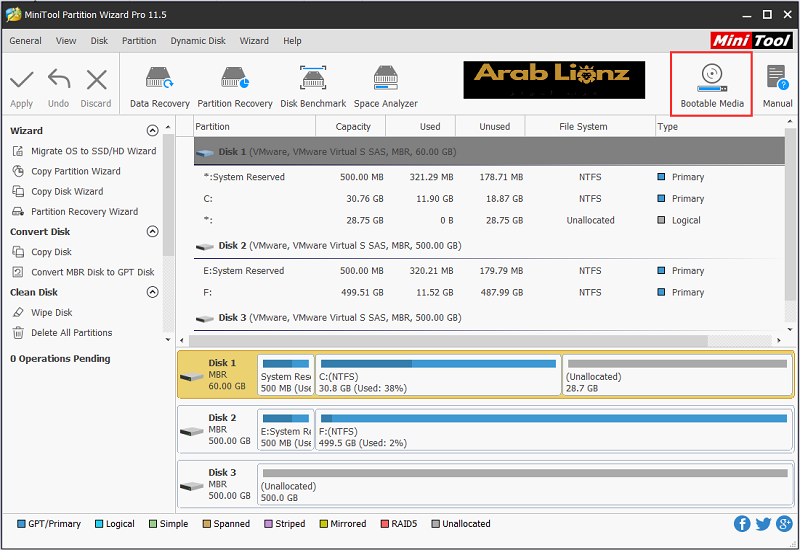The height and width of the screenshot is (550, 800).
Task: Open the View menu
Action: click(66, 41)
